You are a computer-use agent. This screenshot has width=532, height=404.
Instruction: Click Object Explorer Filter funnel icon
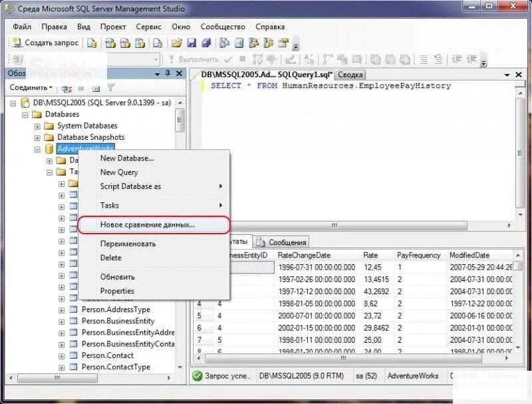click(x=111, y=88)
